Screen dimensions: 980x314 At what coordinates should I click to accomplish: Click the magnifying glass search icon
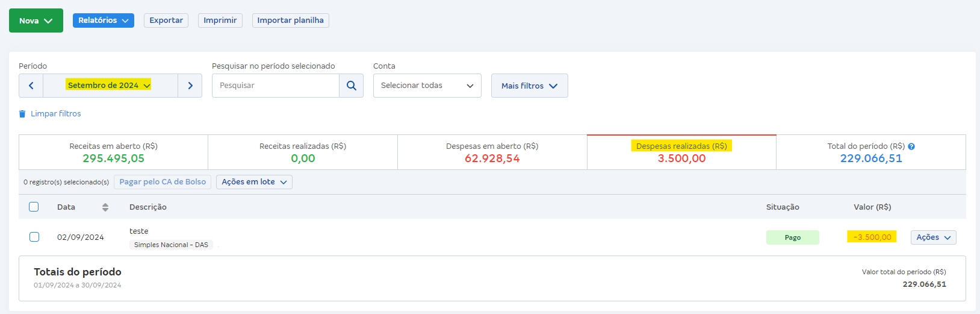click(352, 86)
